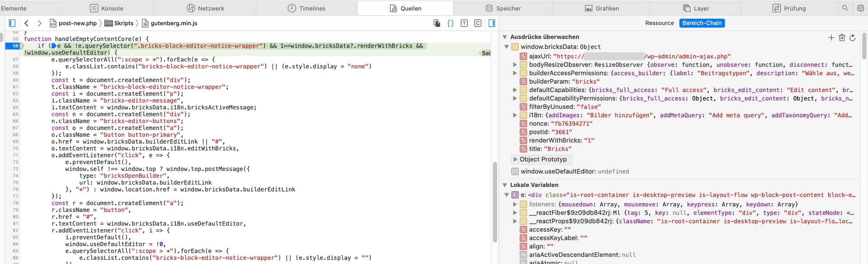Viewport: 868px width, 264px height.
Task: Select the Ressource sidebar view
Action: pos(659,23)
